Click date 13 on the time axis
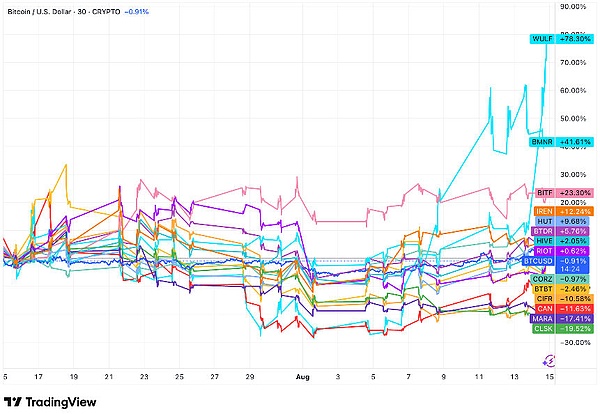600x414 pixels. [x=514, y=377]
